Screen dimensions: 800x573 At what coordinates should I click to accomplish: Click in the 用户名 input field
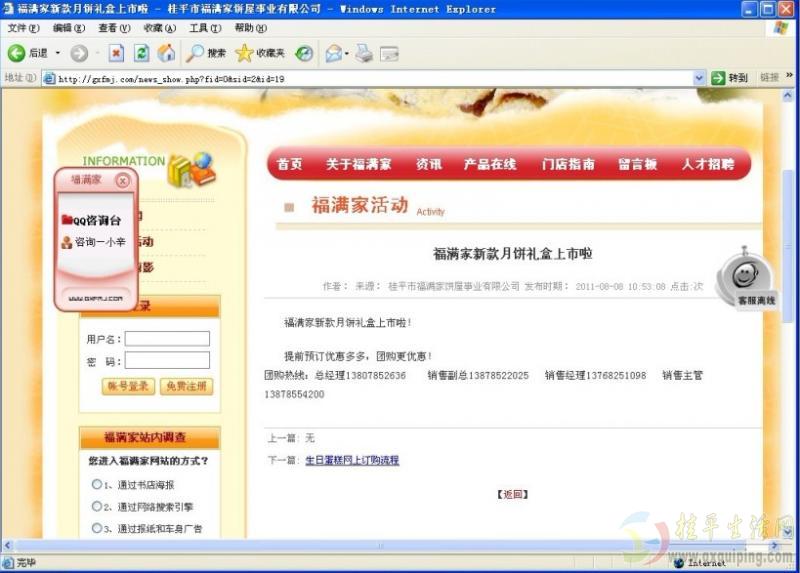tap(167, 339)
